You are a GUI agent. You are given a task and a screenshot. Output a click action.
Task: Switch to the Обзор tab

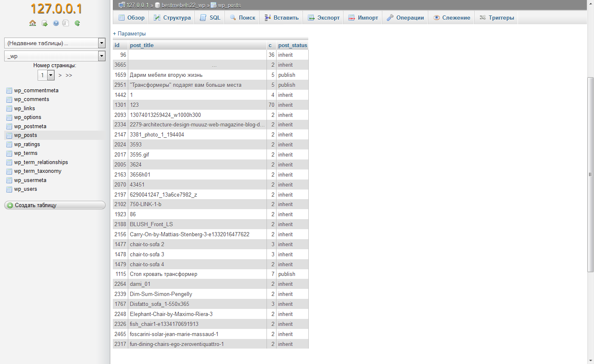click(x=132, y=18)
